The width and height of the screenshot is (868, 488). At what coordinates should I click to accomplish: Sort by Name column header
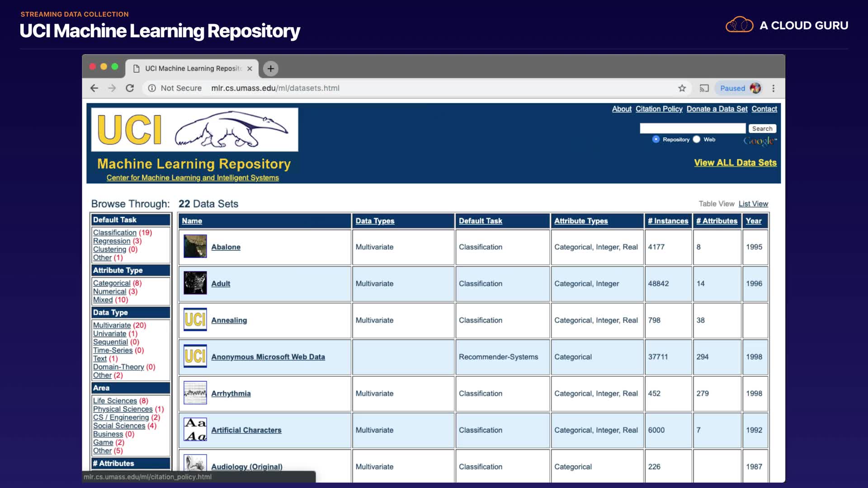click(x=192, y=221)
